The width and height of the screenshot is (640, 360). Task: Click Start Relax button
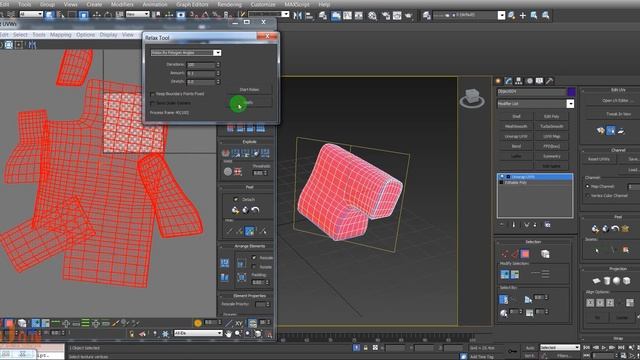[x=249, y=89]
